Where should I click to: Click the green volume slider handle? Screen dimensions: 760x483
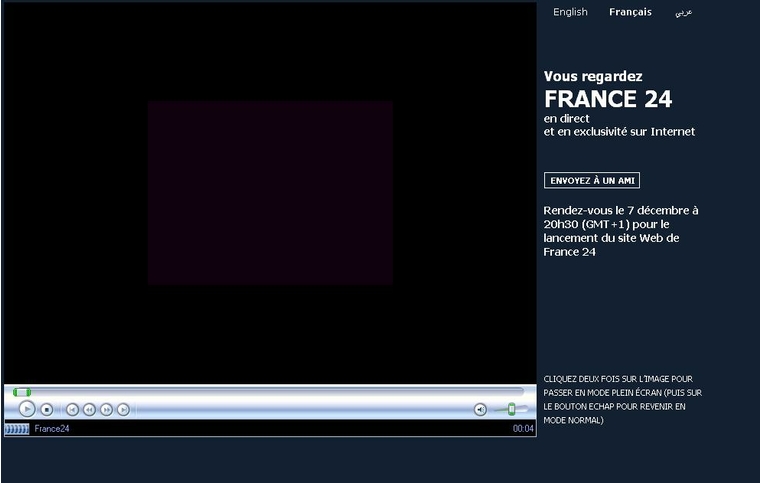pos(511,409)
